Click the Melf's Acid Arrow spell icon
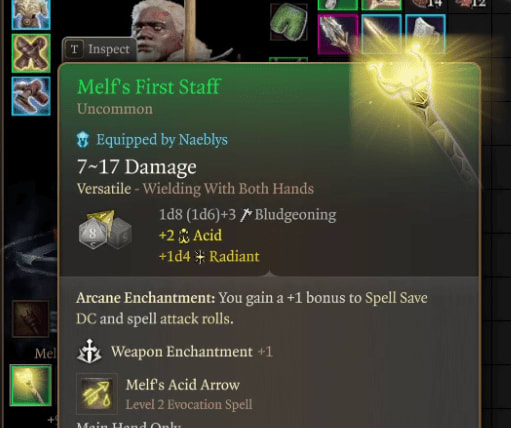The width and height of the screenshot is (511, 428). coord(97,393)
